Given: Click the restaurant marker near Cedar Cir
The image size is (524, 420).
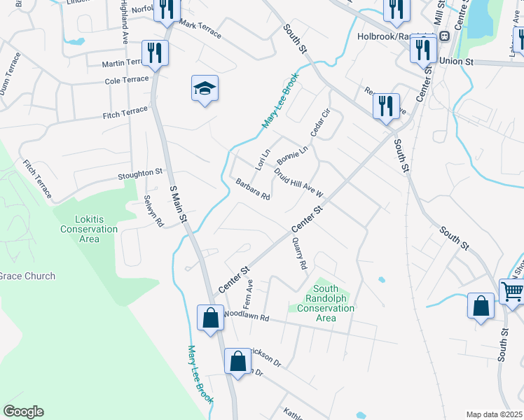Looking at the screenshot, I should pos(386,107).
